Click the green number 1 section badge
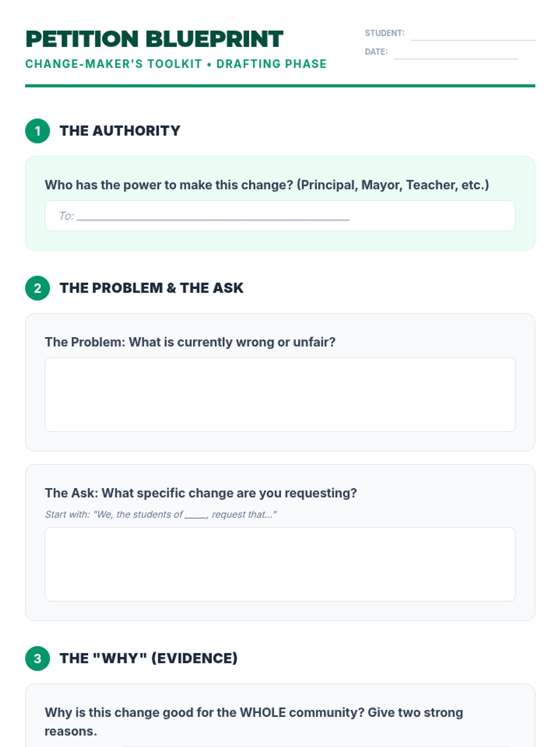560x747 pixels. click(37, 131)
